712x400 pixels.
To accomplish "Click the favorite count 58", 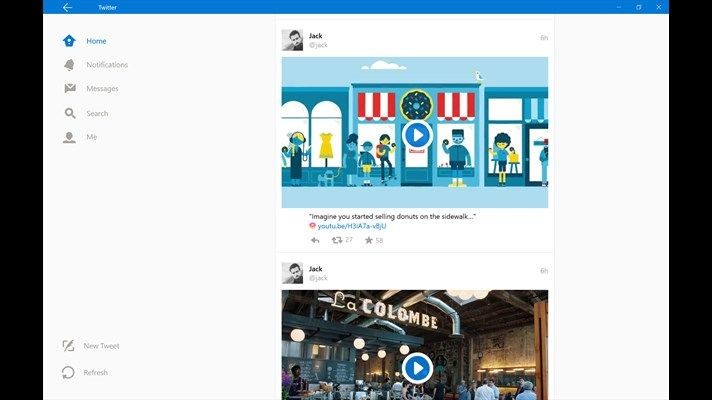I will coord(380,240).
